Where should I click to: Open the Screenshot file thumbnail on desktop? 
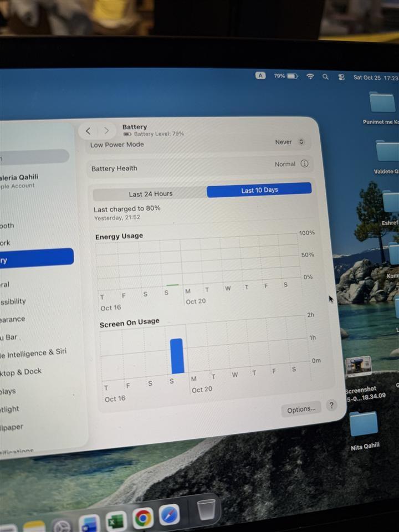(358, 366)
